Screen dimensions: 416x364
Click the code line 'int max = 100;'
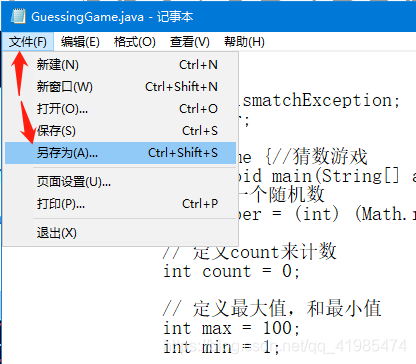tap(231, 328)
